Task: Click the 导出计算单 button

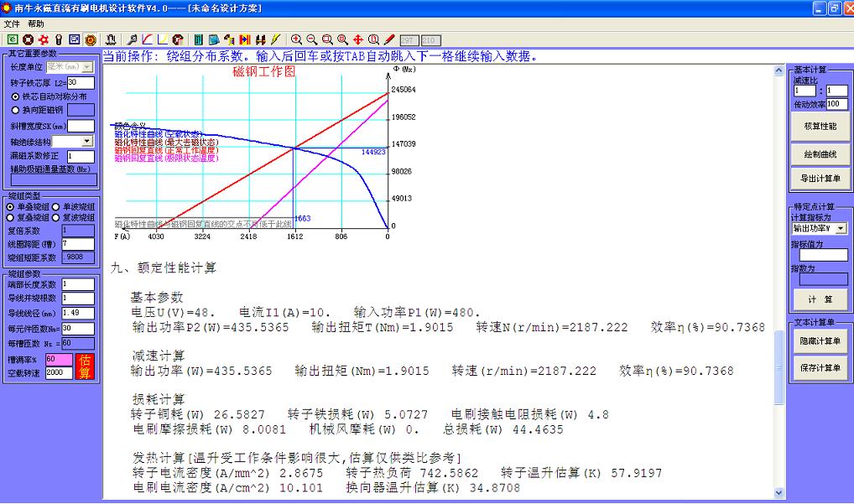Action: pyautogui.click(x=820, y=179)
